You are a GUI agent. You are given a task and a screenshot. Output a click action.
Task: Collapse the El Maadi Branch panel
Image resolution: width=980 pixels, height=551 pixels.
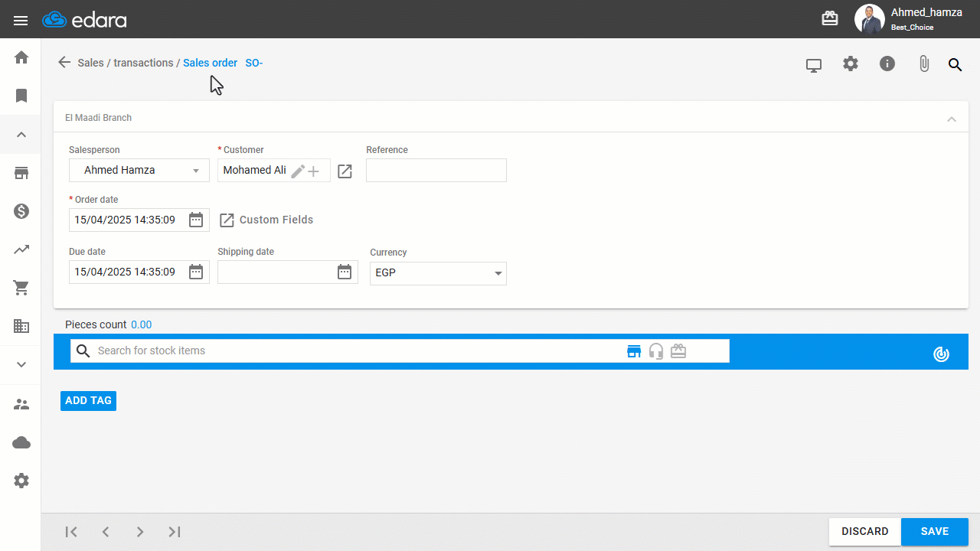952,119
